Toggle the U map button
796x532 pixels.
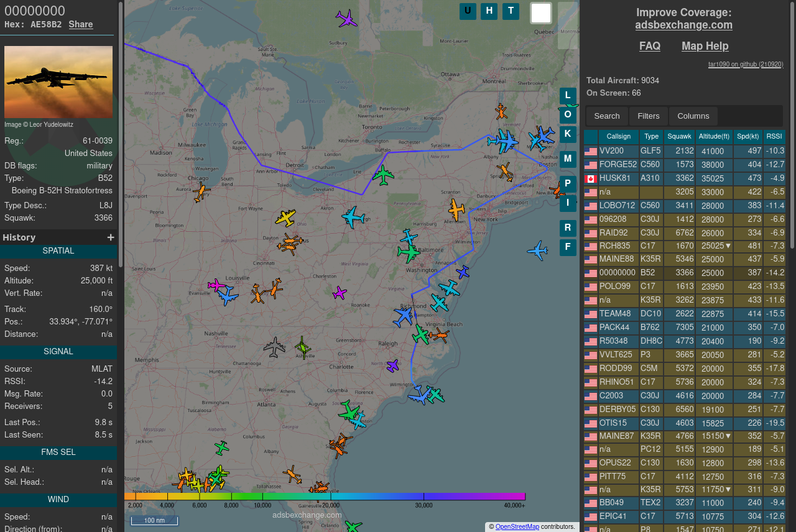pos(468,11)
